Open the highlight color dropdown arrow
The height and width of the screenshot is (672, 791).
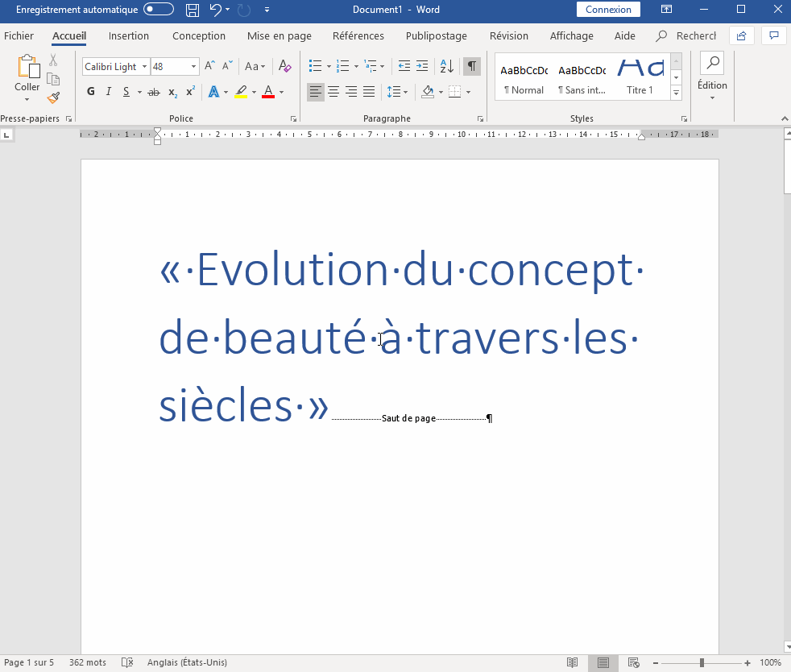[253, 91]
